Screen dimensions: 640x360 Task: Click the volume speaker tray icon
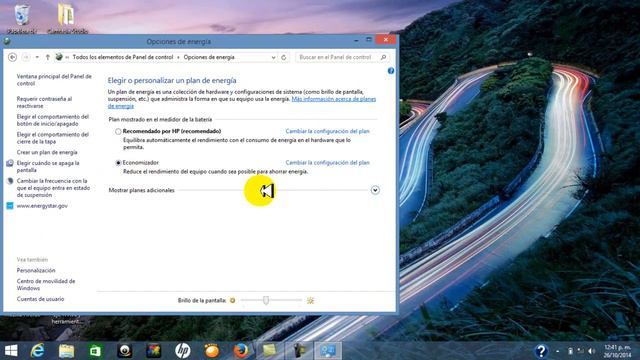[591, 351]
